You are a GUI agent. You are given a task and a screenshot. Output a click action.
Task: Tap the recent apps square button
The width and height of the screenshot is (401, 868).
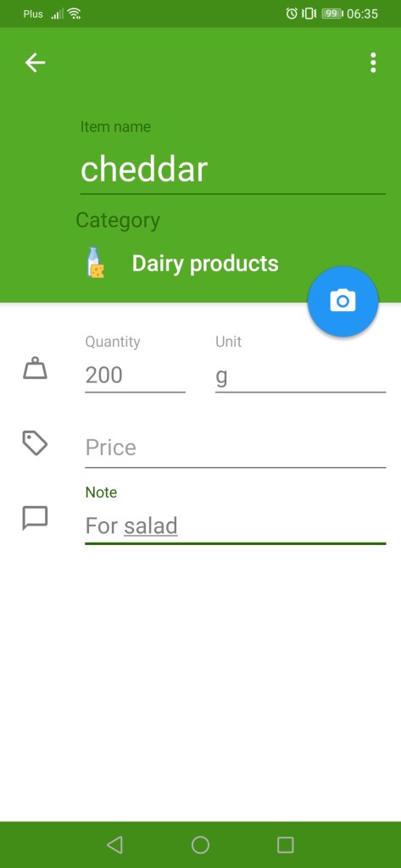click(x=285, y=845)
